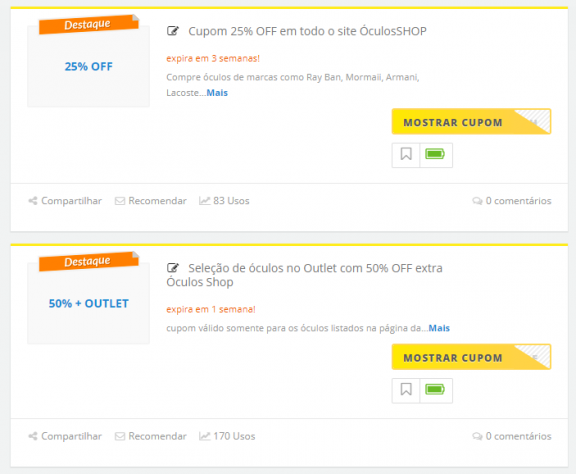
Task: Click green battery icon on 25% OFF coupon
Action: [436, 155]
